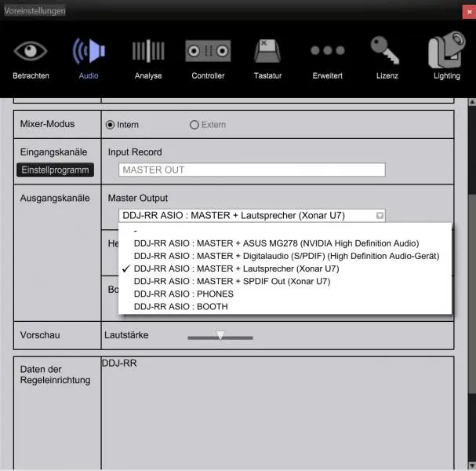Open the Controller settings icon
The image size is (476, 471).
point(208,52)
